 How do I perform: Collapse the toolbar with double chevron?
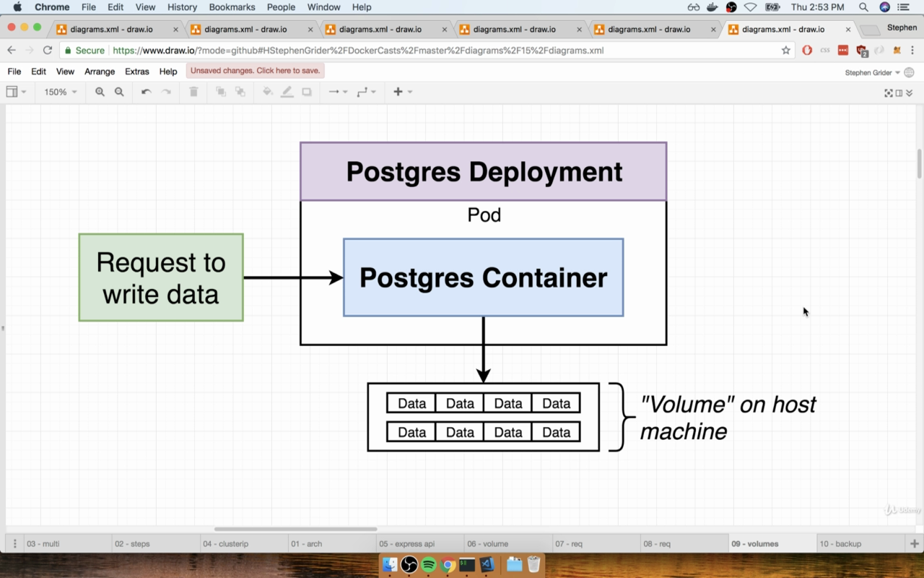909,92
